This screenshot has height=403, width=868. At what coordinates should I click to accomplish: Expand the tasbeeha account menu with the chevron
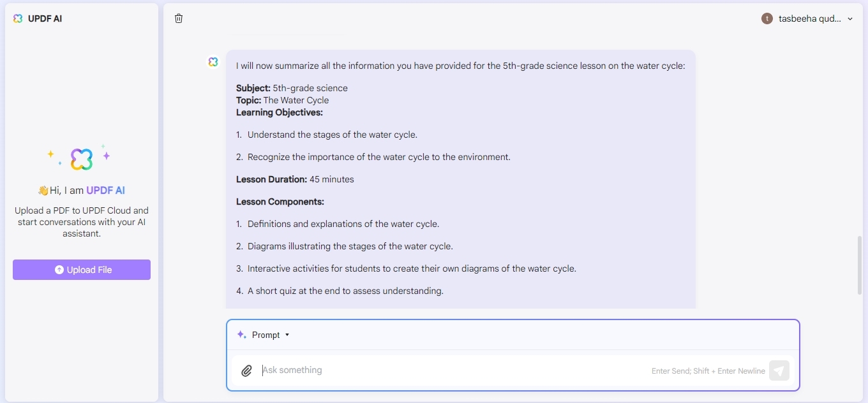(x=850, y=18)
